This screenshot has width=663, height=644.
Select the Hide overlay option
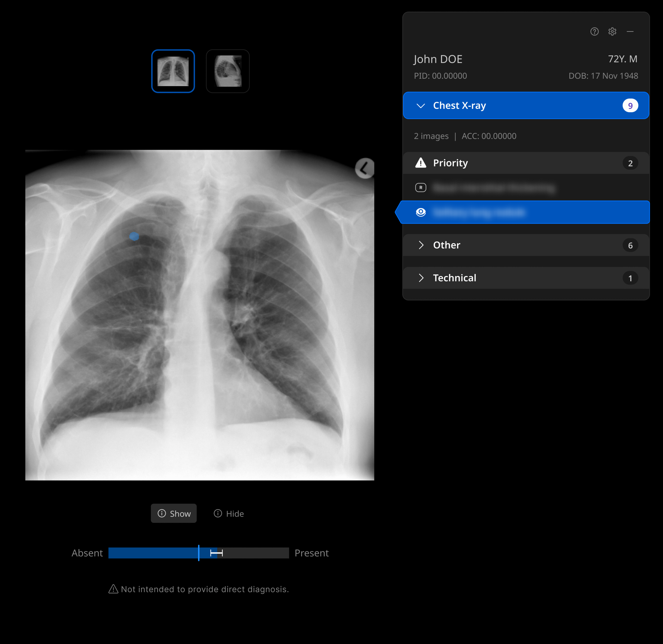[x=229, y=513]
